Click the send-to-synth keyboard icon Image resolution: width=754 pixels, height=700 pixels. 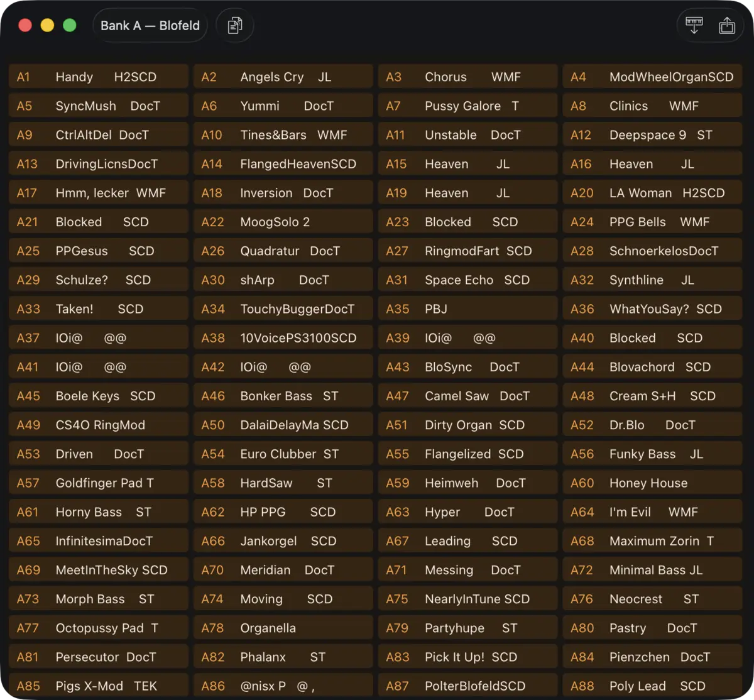pyautogui.click(x=694, y=26)
